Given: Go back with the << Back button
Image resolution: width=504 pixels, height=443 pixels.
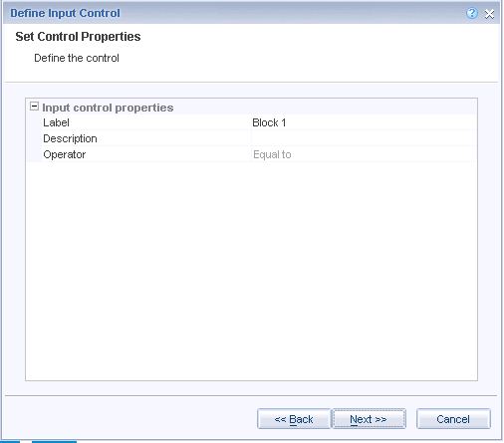Looking at the screenshot, I should (x=294, y=419).
